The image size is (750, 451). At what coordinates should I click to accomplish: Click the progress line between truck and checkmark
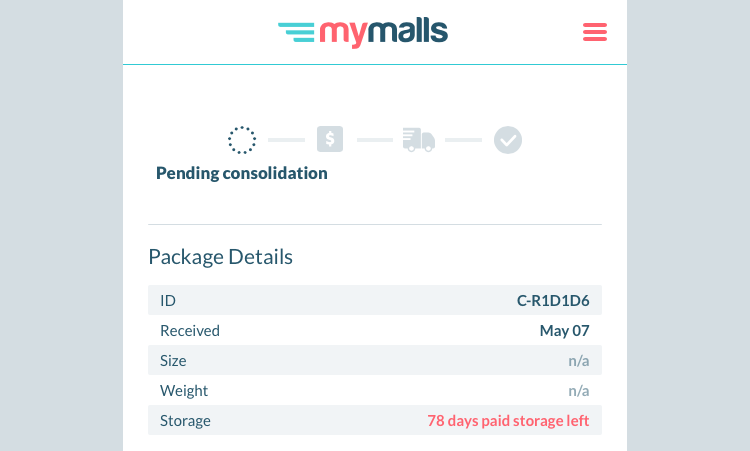click(463, 140)
